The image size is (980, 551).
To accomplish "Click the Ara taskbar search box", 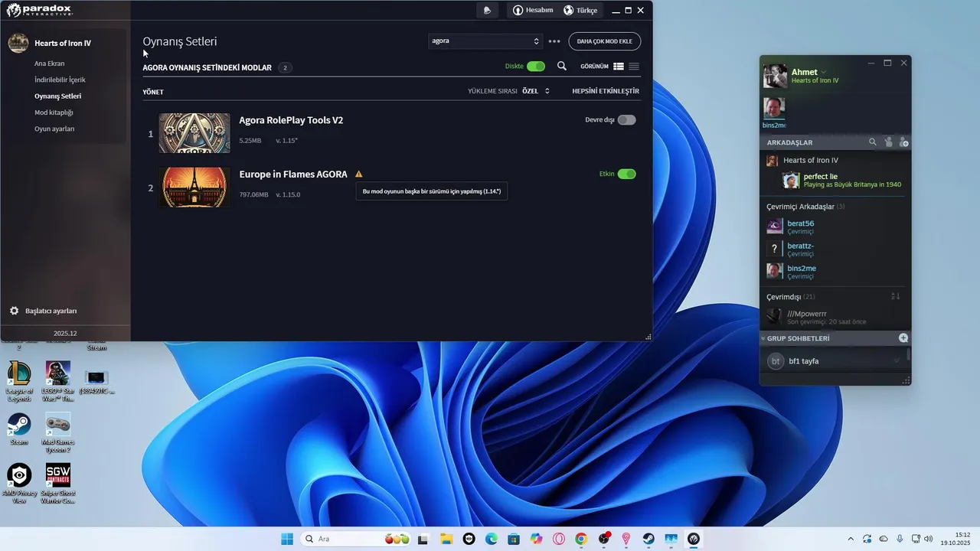I will (356, 539).
